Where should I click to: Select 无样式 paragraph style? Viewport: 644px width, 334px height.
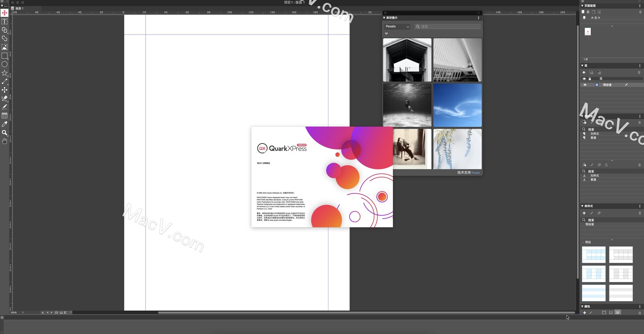point(594,134)
